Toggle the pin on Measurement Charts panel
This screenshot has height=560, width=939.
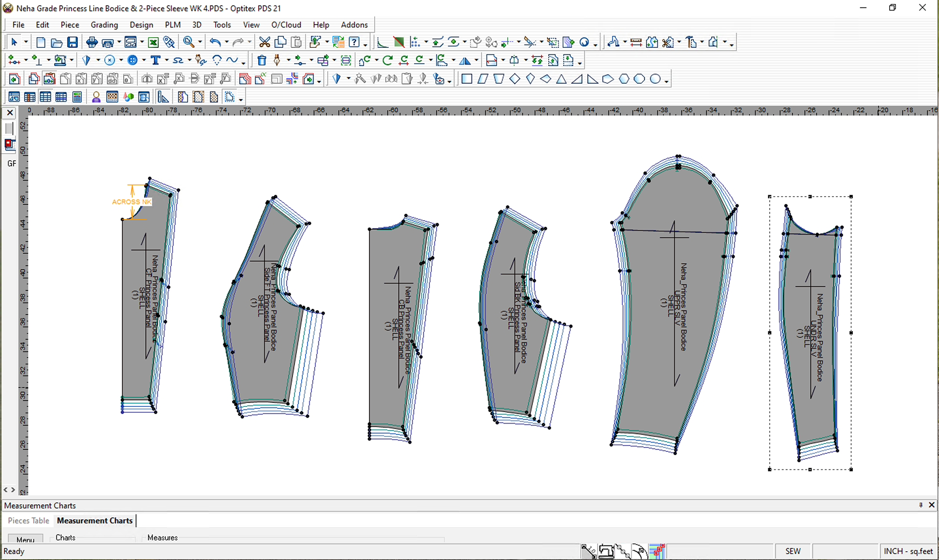click(x=920, y=505)
